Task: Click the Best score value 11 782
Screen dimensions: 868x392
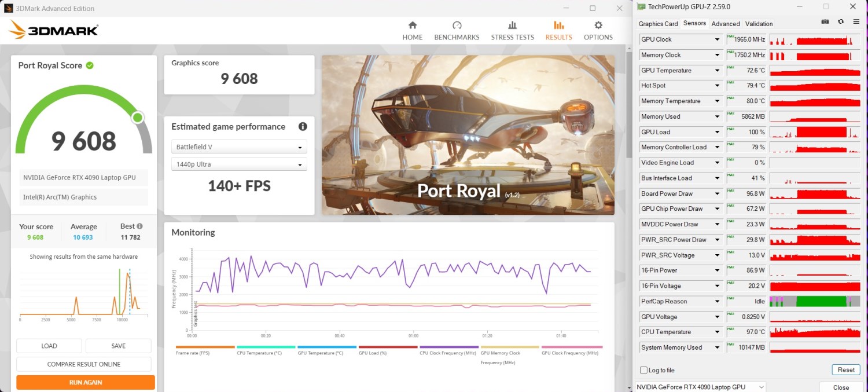Action: 130,237
